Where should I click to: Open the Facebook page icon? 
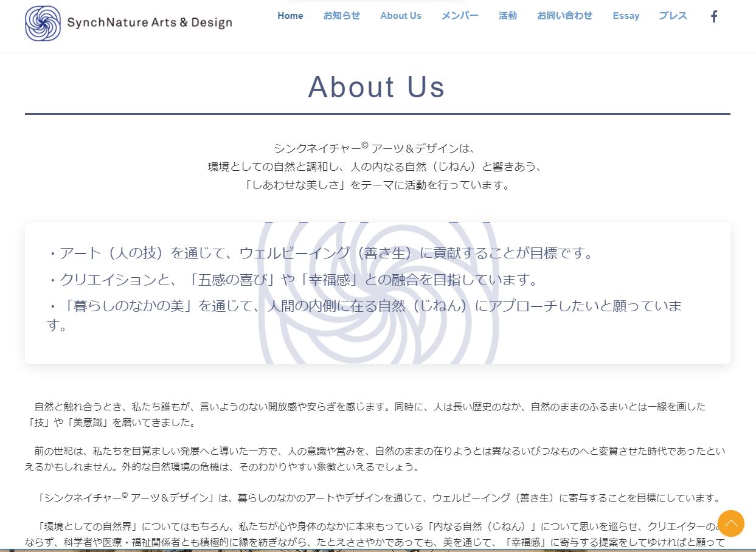(714, 16)
